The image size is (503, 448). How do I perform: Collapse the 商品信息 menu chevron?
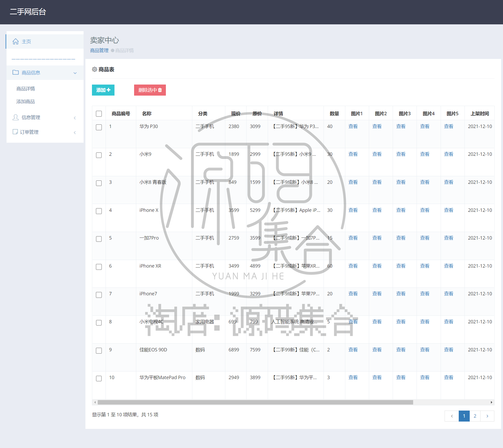click(75, 73)
